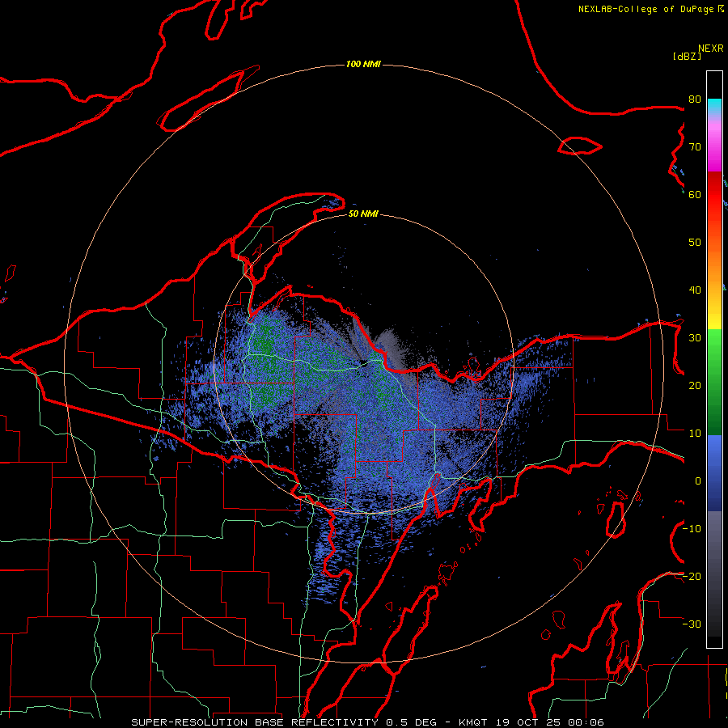728x728 pixels.
Task: Click the positive 10 dBZ scale value
Action: tap(695, 434)
